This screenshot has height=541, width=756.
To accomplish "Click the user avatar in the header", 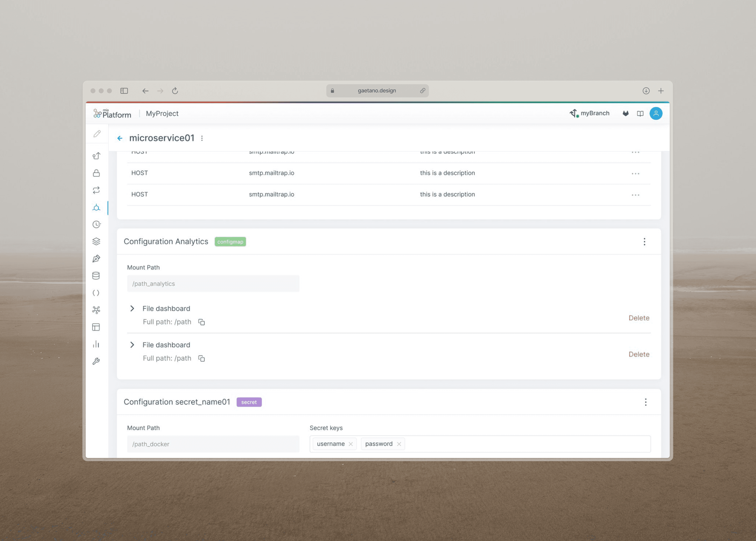I will click(x=656, y=113).
